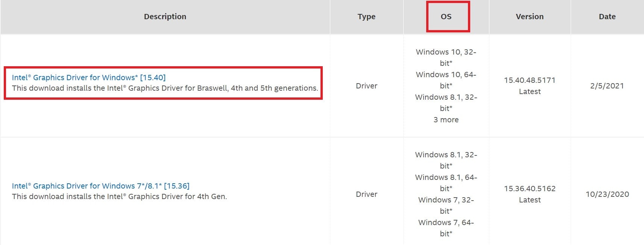
Task: Click 'Windows 8.1, 64-bit*' OS entry
Action: pyautogui.click(x=446, y=183)
